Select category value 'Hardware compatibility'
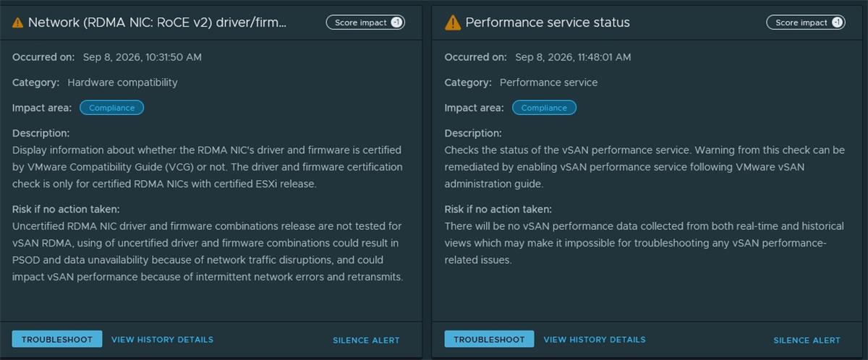Viewport: 868px width, 360px height. [122, 82]
